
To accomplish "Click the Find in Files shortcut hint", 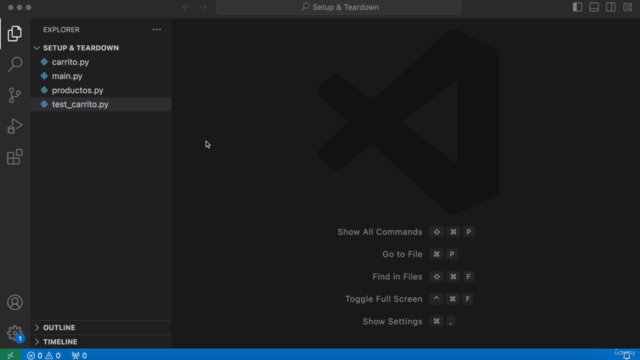I will tap(423, 277).
